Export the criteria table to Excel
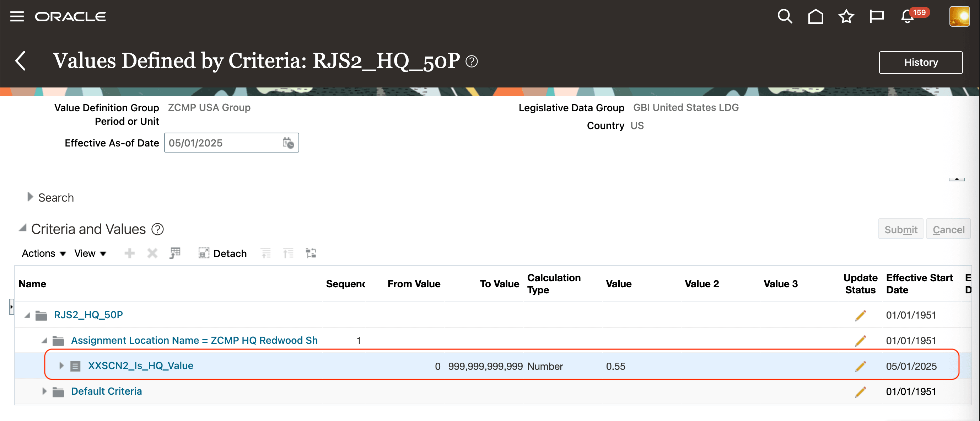Image resolution: width=980 pixels, height=421 pixels. (174, 253)
